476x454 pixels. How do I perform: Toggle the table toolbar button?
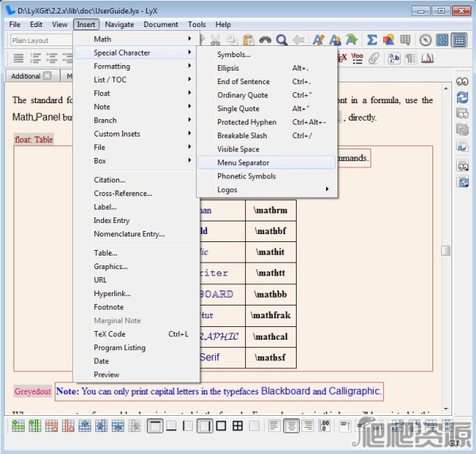point(459,40)
